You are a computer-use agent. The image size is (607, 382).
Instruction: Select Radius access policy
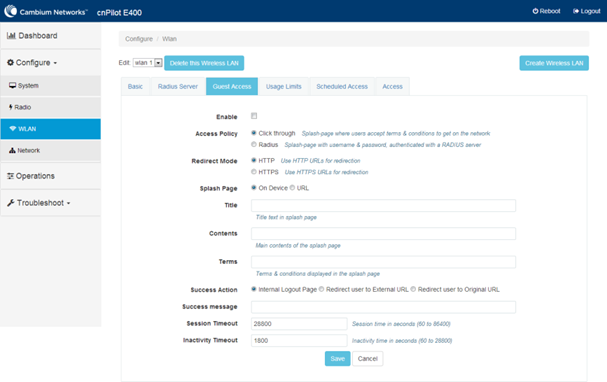(254, 144)
